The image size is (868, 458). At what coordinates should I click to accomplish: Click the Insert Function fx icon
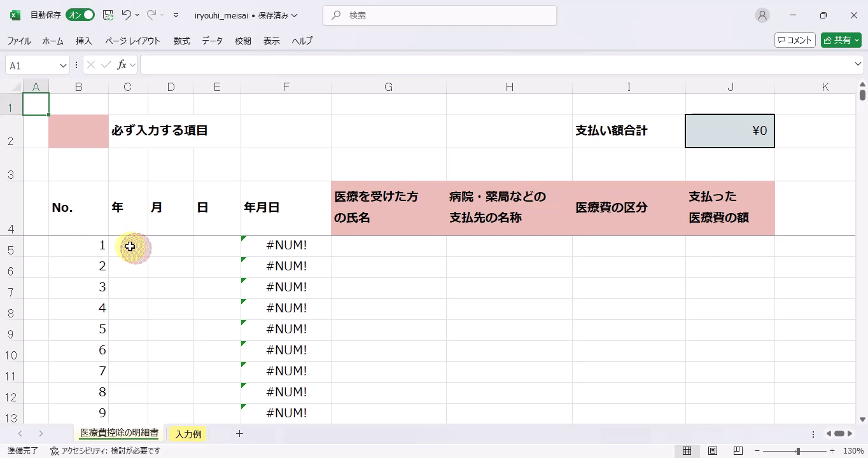(x=122, y=65)
